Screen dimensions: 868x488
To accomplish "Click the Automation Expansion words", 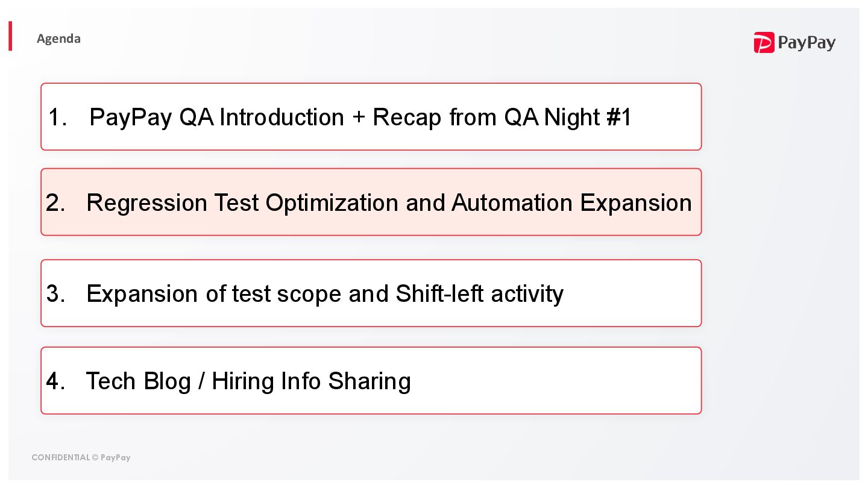I will click(571, 203).
